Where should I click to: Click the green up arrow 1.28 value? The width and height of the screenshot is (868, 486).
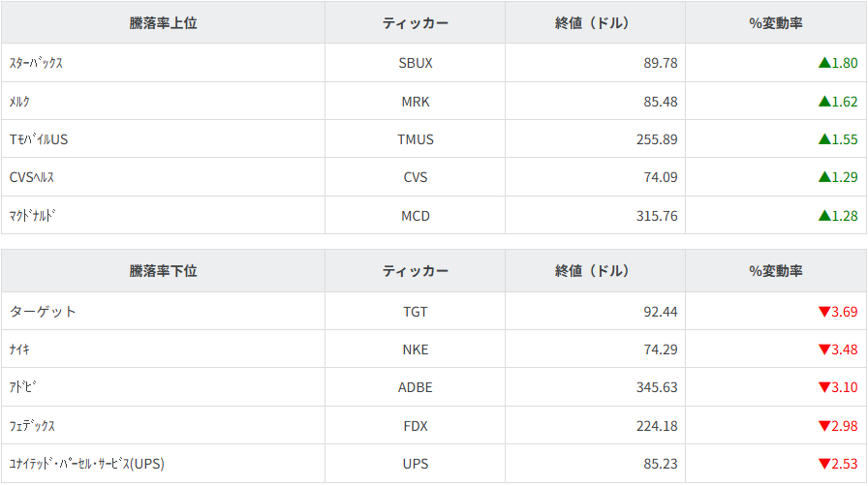(x=838, y=216)
